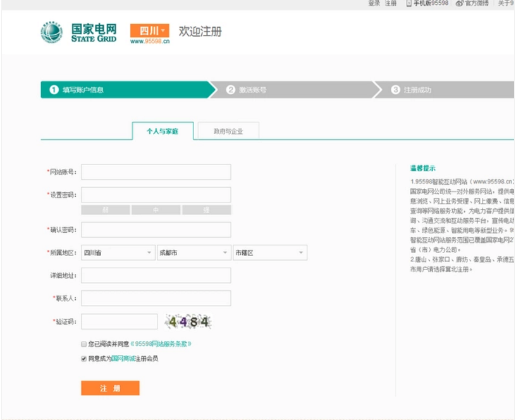The width and height of the screenshot is (516, 420).
Task: Click the password strength indicator bar
Action: [156, 207]
